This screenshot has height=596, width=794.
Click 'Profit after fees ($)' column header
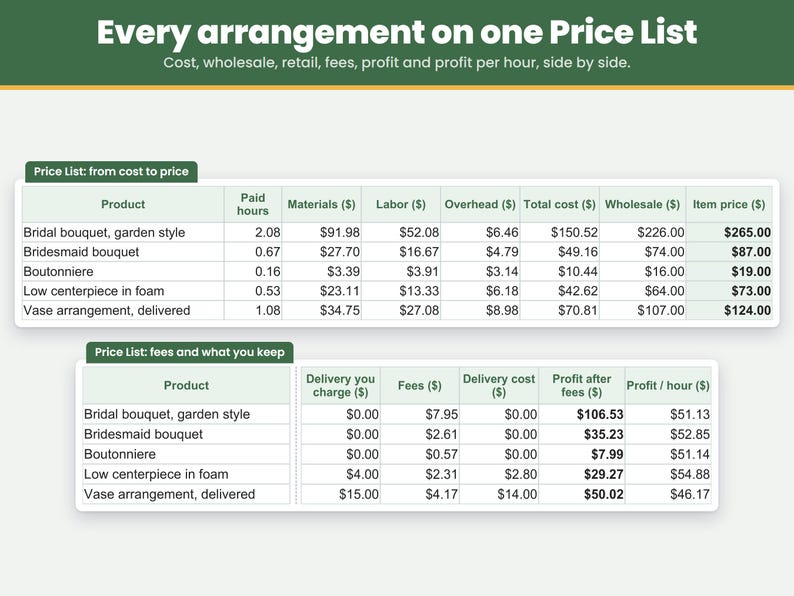582,385
